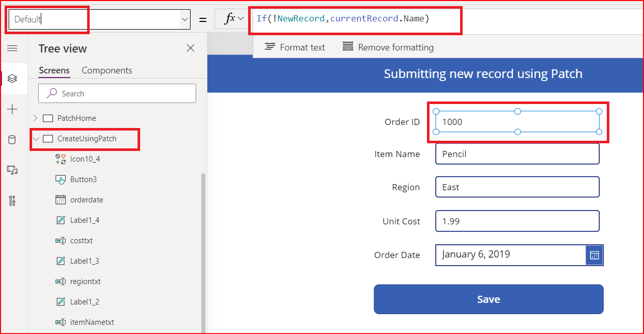Click the Unit Cost label
The image size is (644, 334).
click(401, 221)
